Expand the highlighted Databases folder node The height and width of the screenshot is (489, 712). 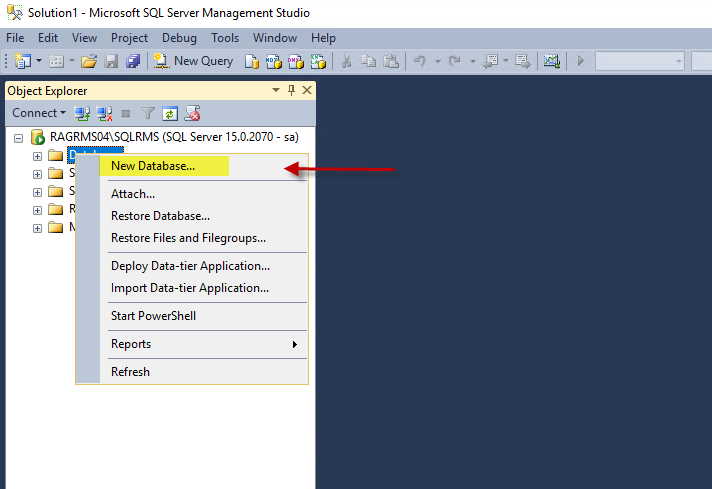click(x=37, y=156)
